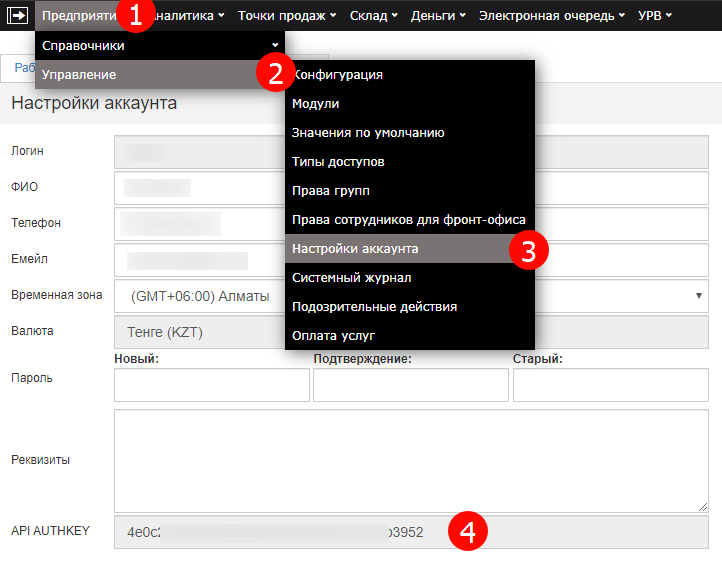Expand the Деньги menu

(437, 15)
